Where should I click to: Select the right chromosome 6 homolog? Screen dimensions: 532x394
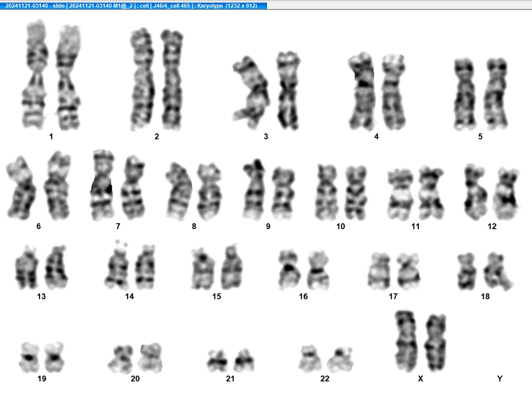58,186
